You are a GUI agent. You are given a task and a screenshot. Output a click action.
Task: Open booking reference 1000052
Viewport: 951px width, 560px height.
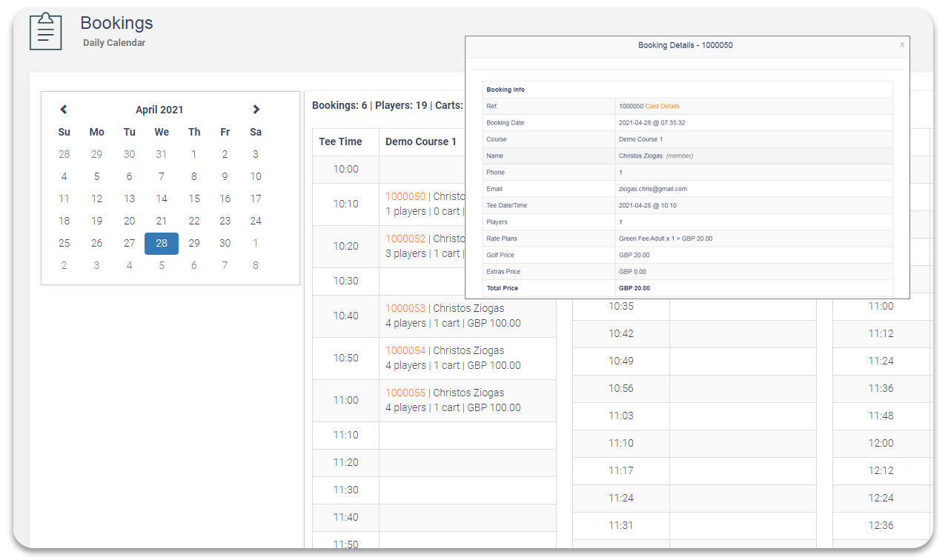click(405, 239)
